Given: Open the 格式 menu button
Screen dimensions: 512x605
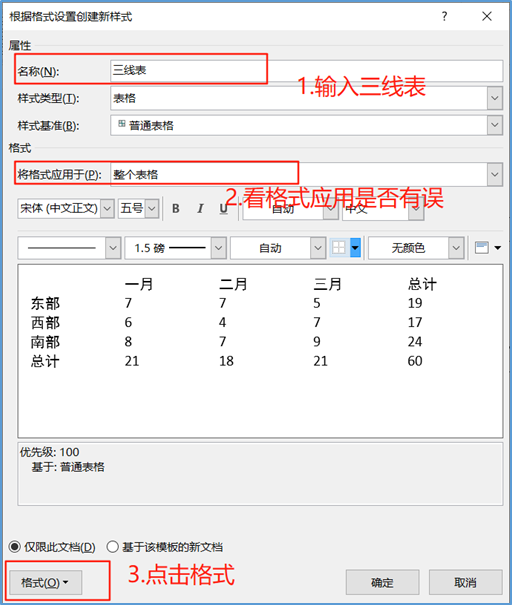Looking at the screenshot, I should (x=46, y=582).
